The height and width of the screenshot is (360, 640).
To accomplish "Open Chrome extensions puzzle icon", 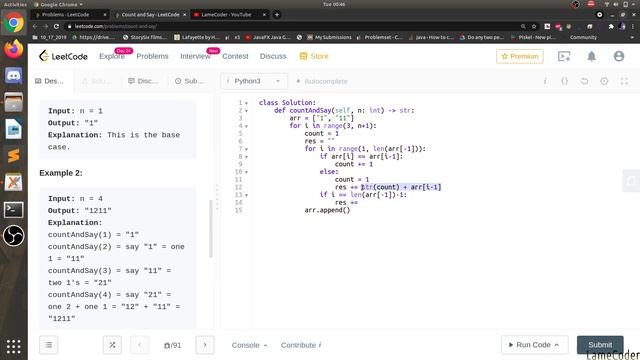I will [x=611, y=26].
